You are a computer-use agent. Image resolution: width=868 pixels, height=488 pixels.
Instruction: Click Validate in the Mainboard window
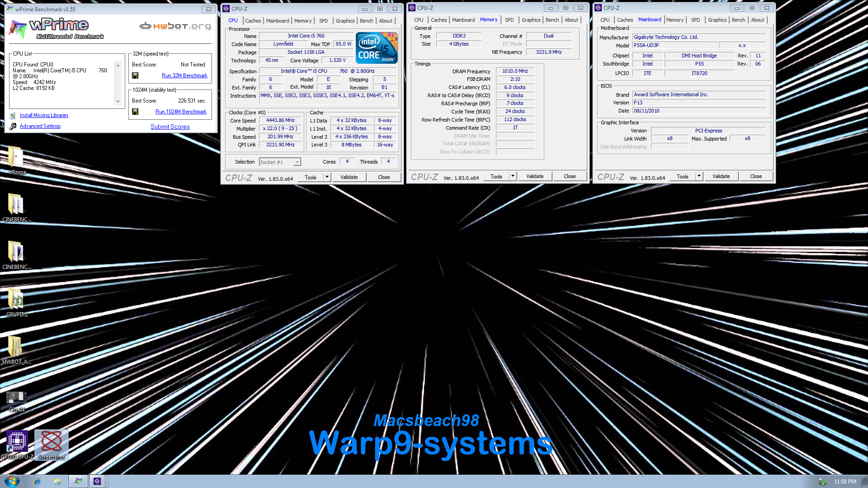point(721,176)
